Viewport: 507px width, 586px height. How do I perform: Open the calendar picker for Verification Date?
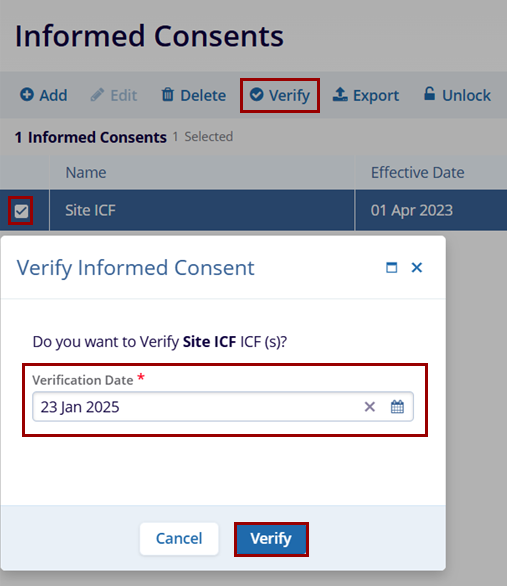pyautogui.click(x=397, y=407)
